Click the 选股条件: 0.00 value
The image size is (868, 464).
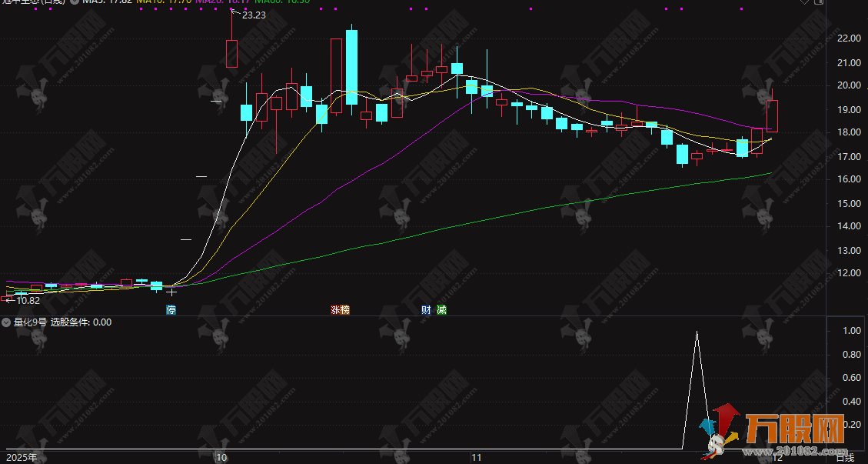point(81,322)
